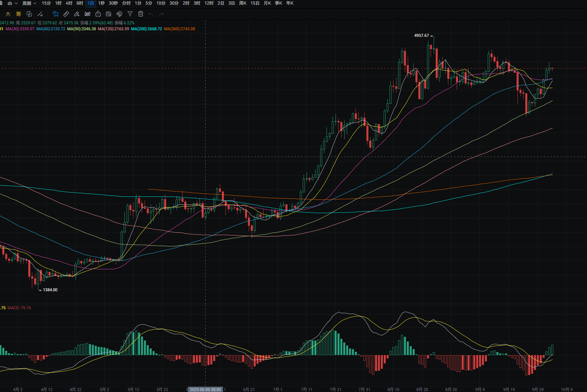Toggle the 筹 chip distribution button

[x=19, y=14]
